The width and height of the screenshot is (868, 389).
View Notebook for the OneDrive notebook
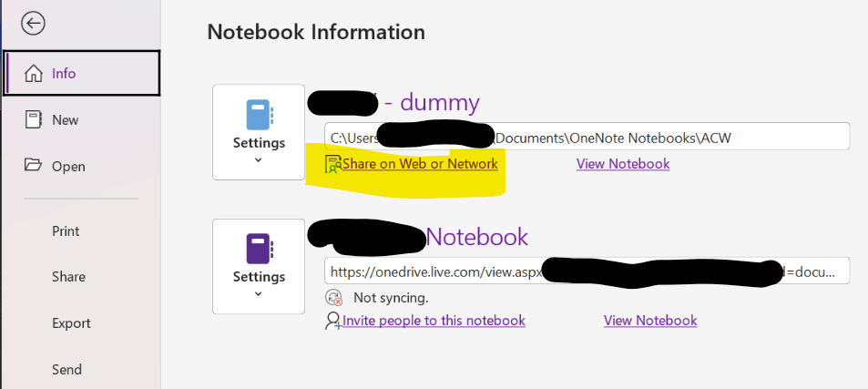click(x=650, y=321)
